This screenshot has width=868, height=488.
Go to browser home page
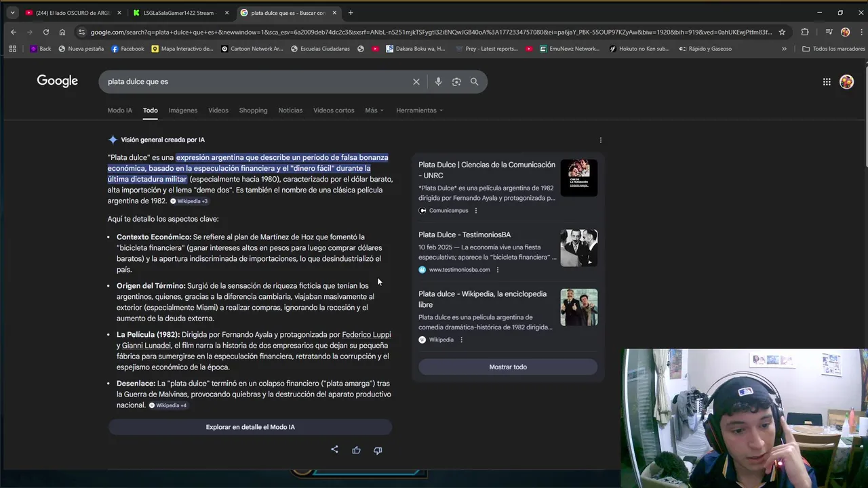coord(62,32)
